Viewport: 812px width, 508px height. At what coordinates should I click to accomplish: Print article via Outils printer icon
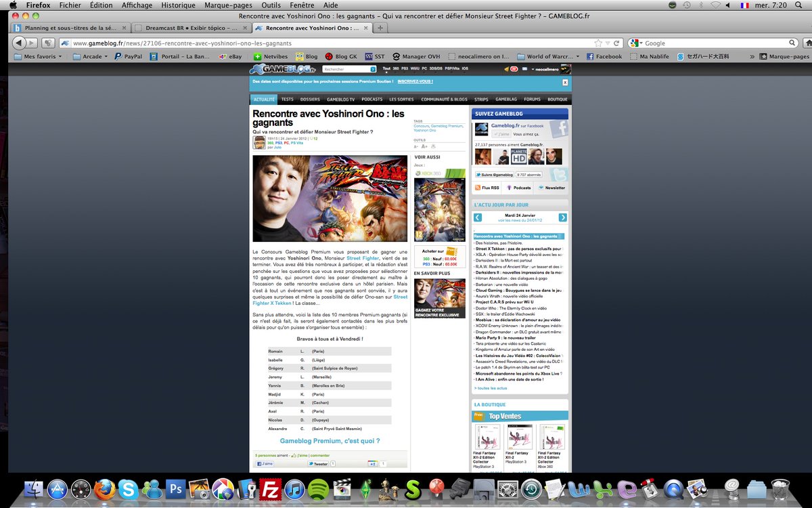[433, 146]
